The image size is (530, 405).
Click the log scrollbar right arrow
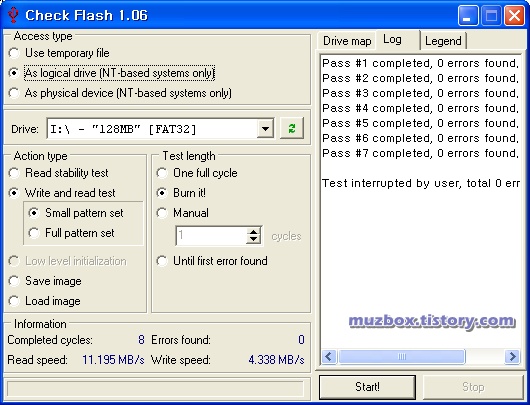tap(512, 356)
